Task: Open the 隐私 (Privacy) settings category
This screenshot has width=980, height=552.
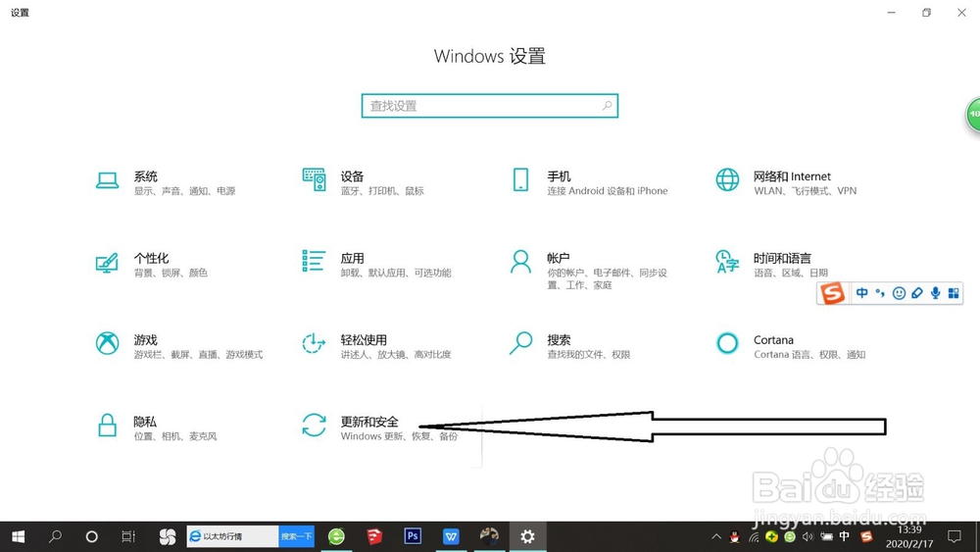Action: [156, 427]
